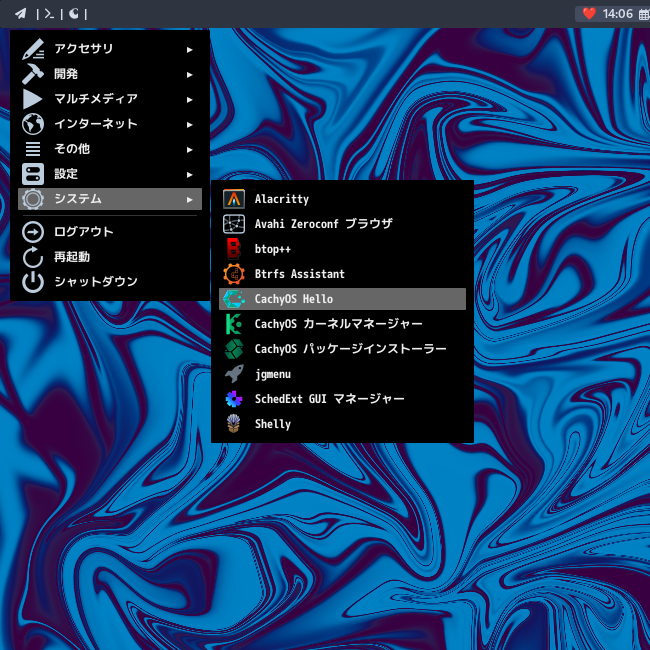650x650 pixels.
Task: Open the マルチメディア menu category
Action: (110, 99)
